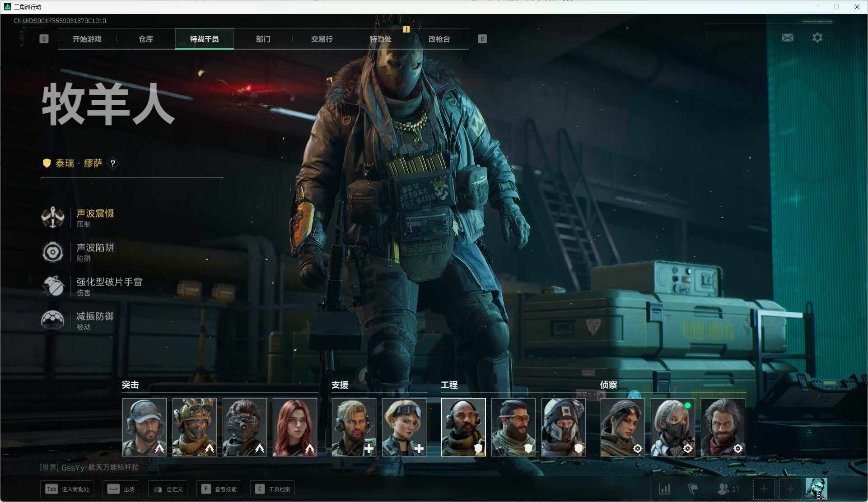Select the white-haired masked recon operator
The width and height of the screenshot is (868, 502).
673,427
